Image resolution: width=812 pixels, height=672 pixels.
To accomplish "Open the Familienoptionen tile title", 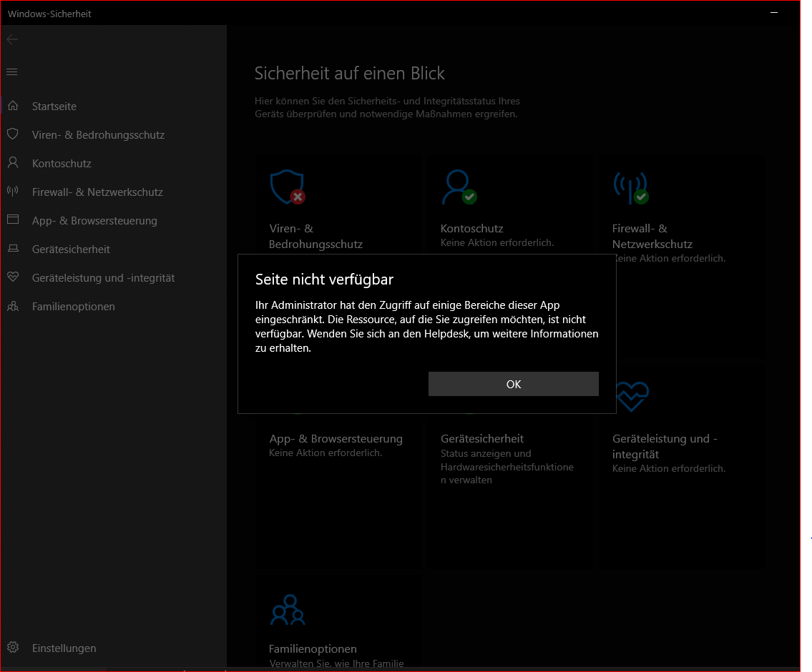I will [313, 648].
